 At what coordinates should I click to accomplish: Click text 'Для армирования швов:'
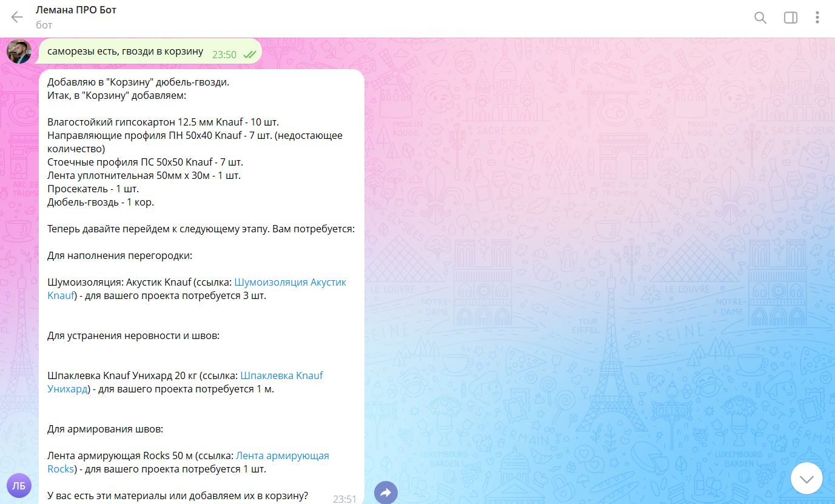[106, 429]
